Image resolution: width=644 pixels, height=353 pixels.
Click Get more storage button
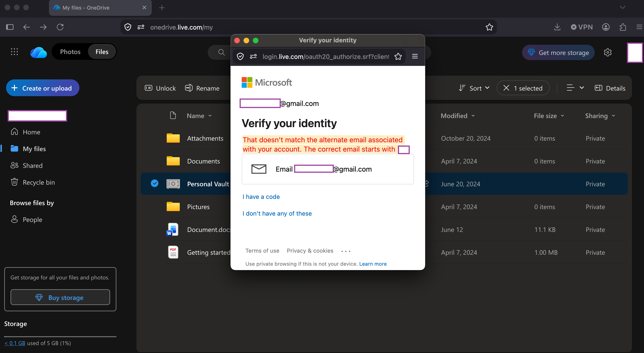[x=558, y=52]
